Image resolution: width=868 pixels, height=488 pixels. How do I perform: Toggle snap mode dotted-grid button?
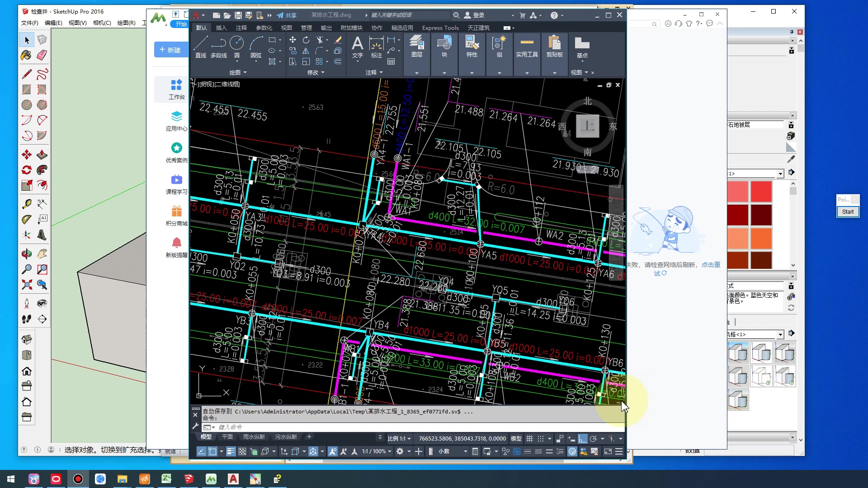(541, 439)
